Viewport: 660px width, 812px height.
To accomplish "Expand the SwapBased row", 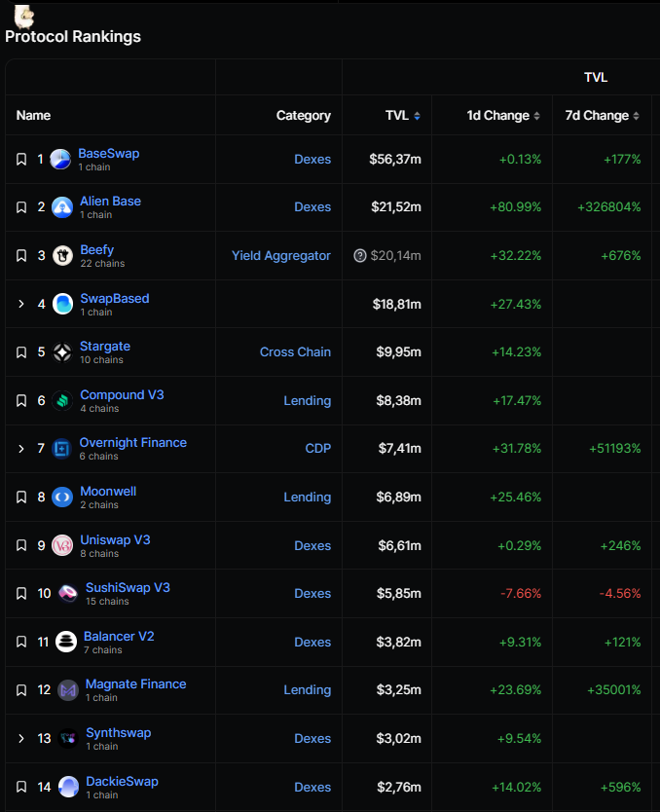I will [21, 304].
